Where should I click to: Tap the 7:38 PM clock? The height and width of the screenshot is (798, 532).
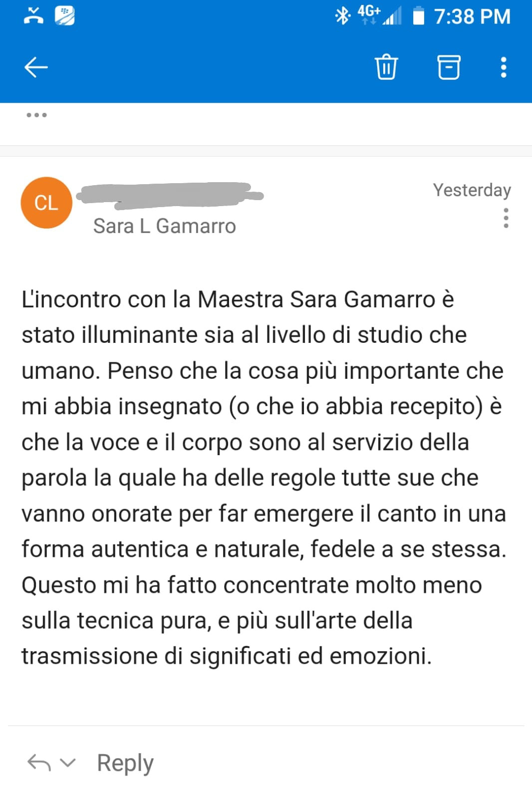pyautogui.click(x=472, y=16)
